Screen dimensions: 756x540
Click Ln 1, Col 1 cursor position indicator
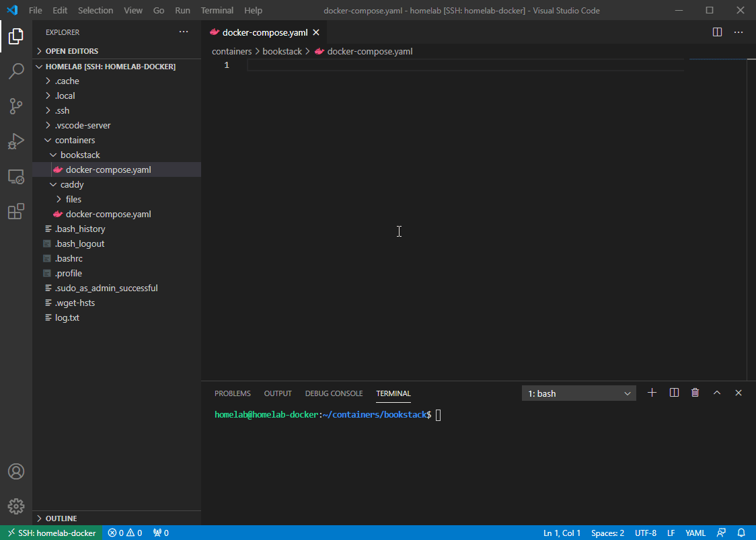(x=562, y=533)
